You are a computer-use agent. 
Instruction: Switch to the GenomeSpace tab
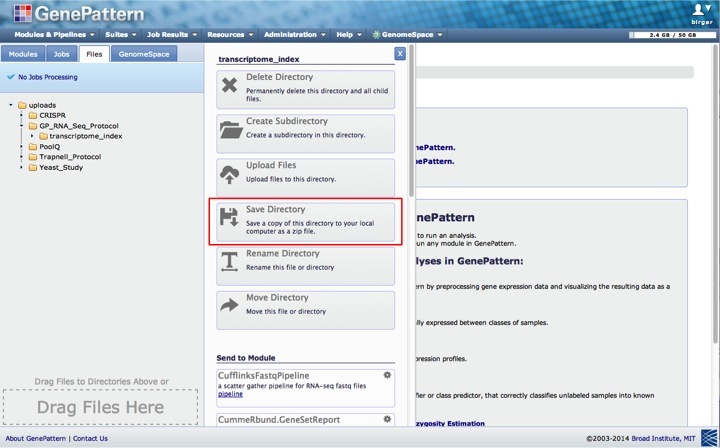point(144,54)
